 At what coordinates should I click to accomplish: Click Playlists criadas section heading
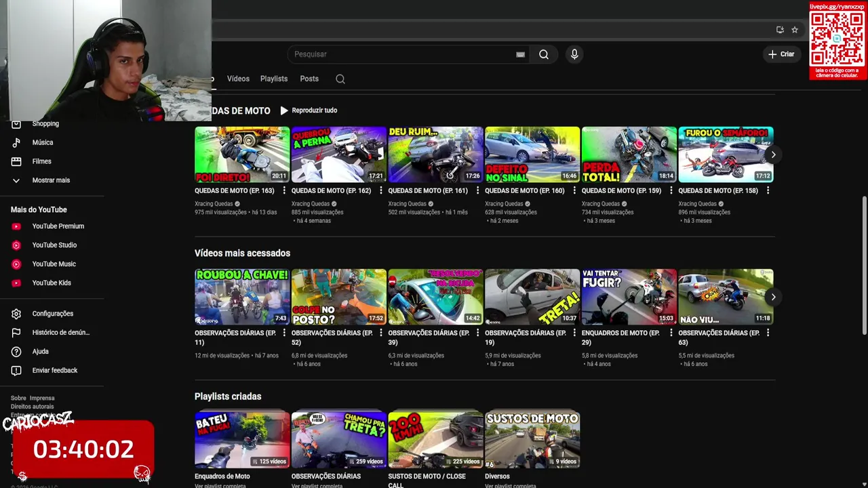tap(228, 396)
